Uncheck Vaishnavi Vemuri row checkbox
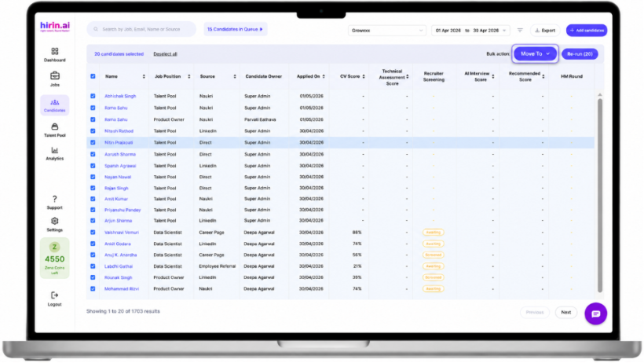The image size is (644, 363). click(93, 233)
